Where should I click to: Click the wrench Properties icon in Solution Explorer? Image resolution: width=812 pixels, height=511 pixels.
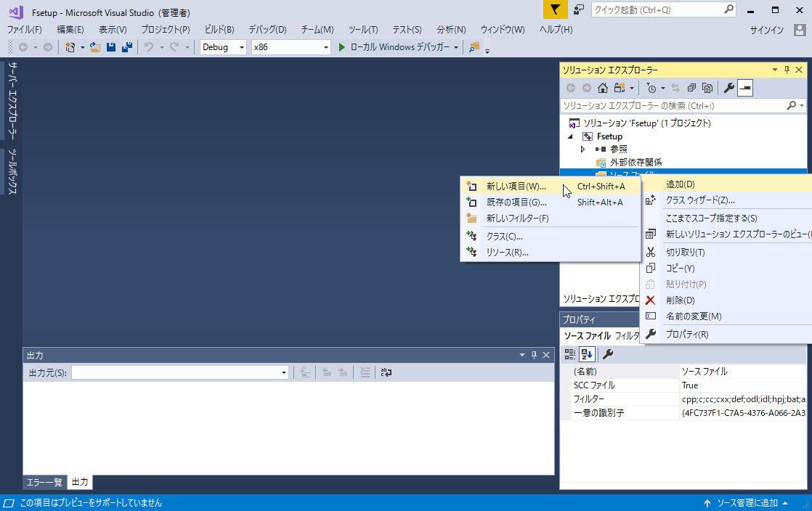tap(729, 88)
